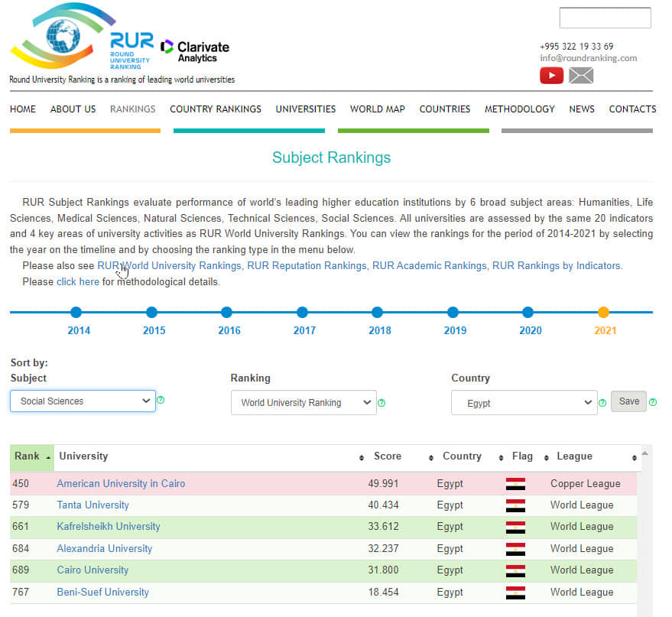
Task: Open the Country dropdown showing Egypt
Action: click(x=524, y=403)
